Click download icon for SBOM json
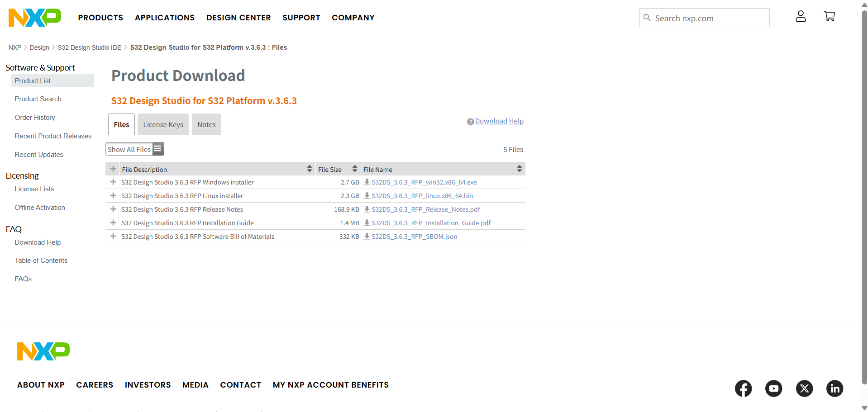This screenshot has height=412, width=868. pyautogui.click(x=367, y=236)
